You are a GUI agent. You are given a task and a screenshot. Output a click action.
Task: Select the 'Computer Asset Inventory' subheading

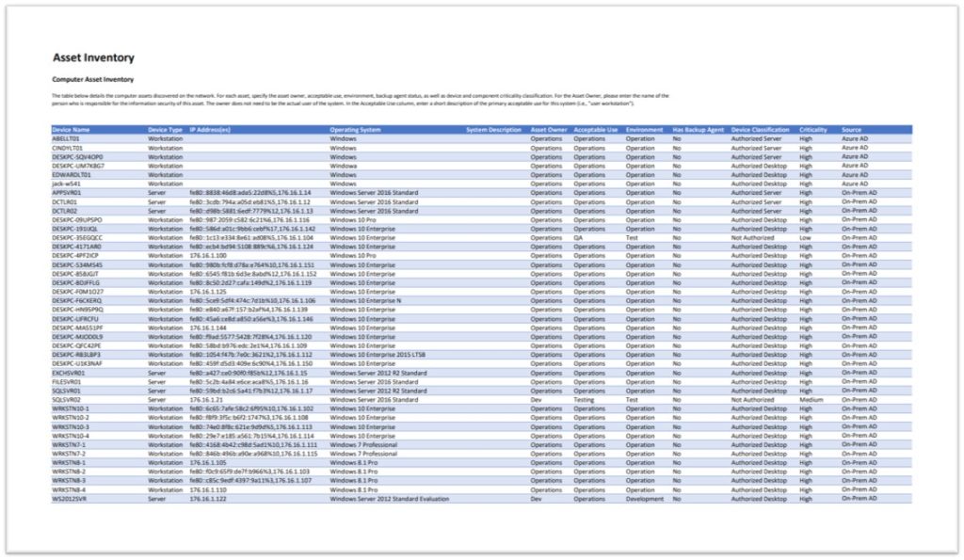click(92, 80)
